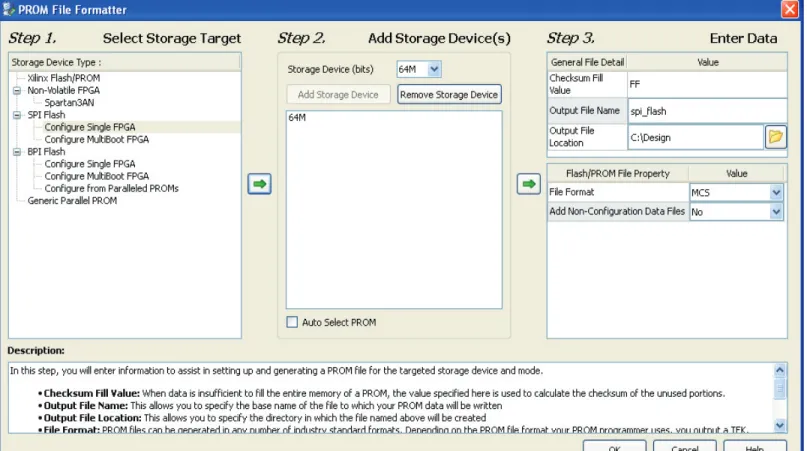
Task: Select Xilinx Flash/PROM in the tree
Action: (x=64, y=78)
